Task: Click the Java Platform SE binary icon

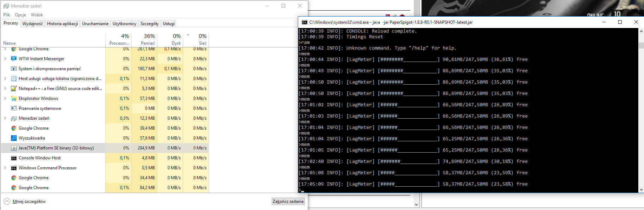Action: click(x=14, y=148)
